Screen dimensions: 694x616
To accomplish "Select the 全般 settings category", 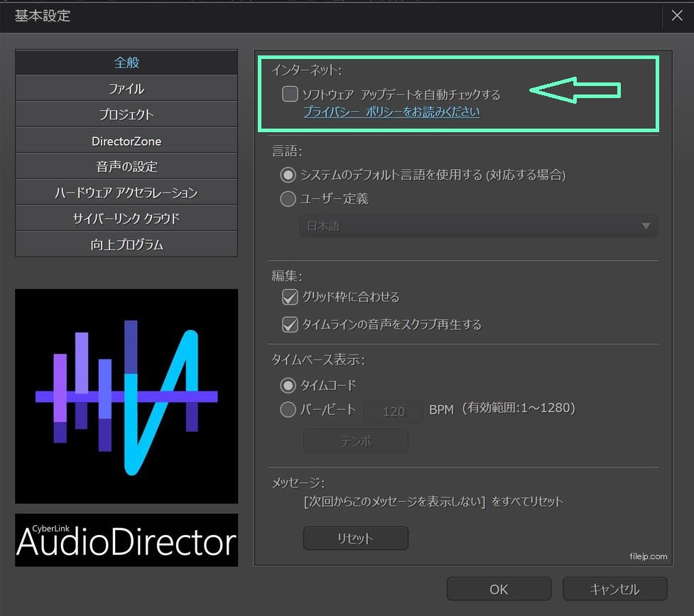I will click(126, 63).
